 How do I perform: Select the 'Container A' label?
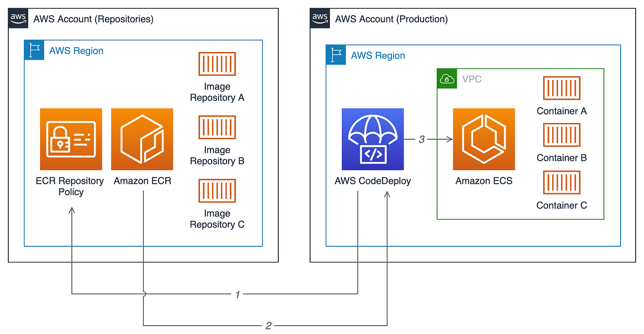tap(562, 111)
